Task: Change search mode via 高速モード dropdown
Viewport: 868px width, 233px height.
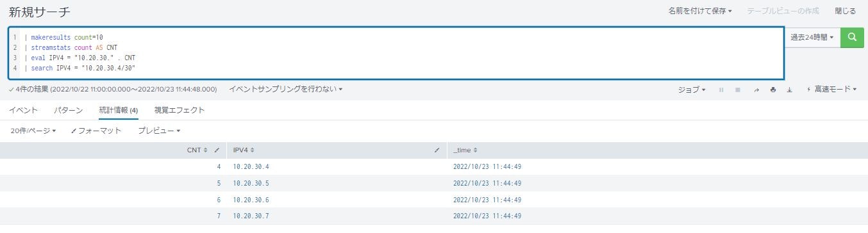Action: pos(831,90)
